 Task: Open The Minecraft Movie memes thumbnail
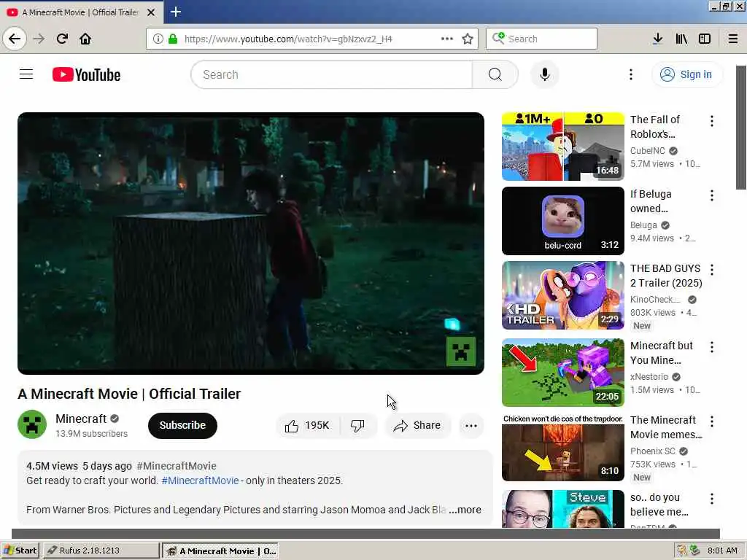[562, 448]
